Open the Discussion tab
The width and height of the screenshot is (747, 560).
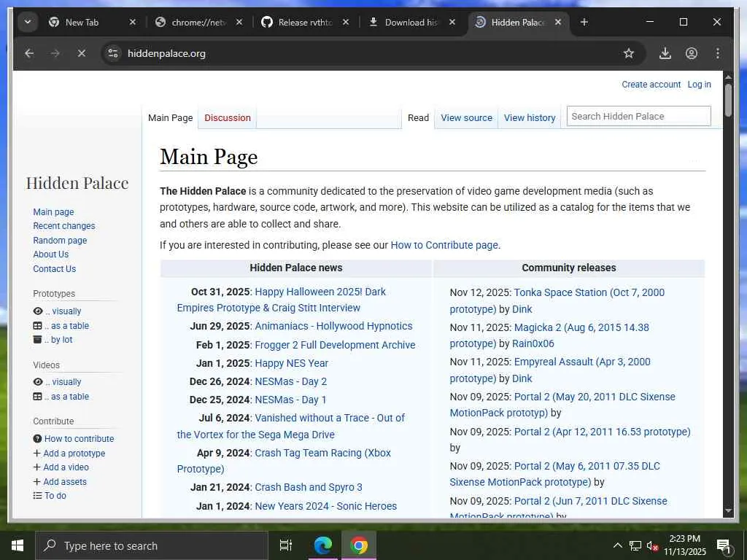pyautogui.click(x=228, y=117)
